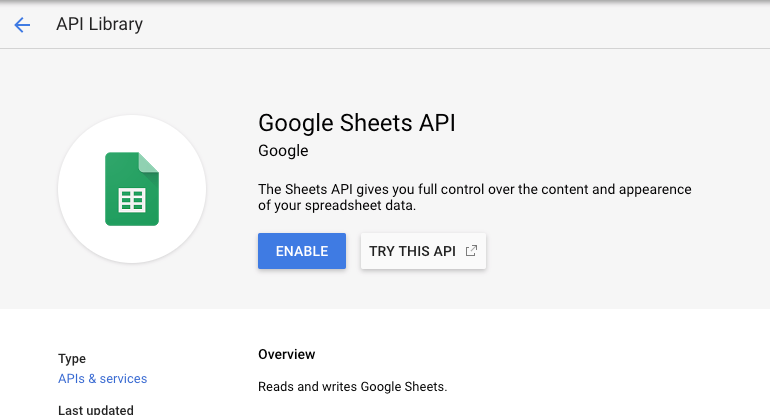The image size is (770, 415).
Task: Open TRY THIS API button
Action: 423,251
